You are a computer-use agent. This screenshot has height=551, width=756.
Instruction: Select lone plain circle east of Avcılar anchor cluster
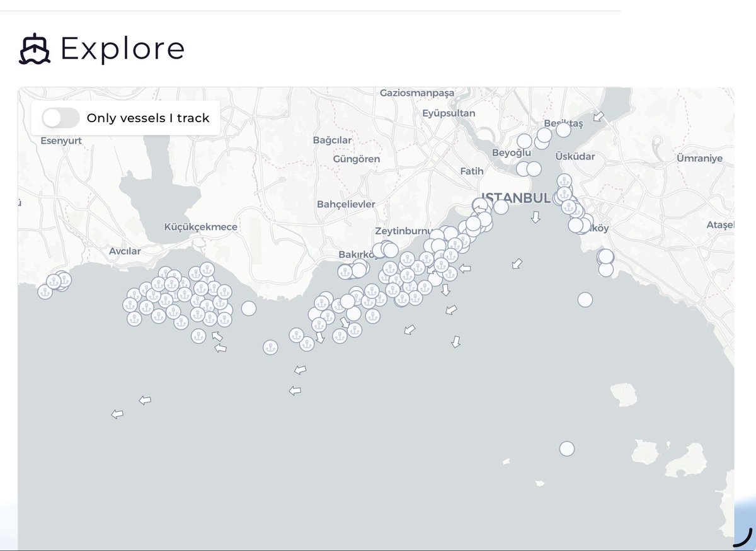[x=249, y=308]
